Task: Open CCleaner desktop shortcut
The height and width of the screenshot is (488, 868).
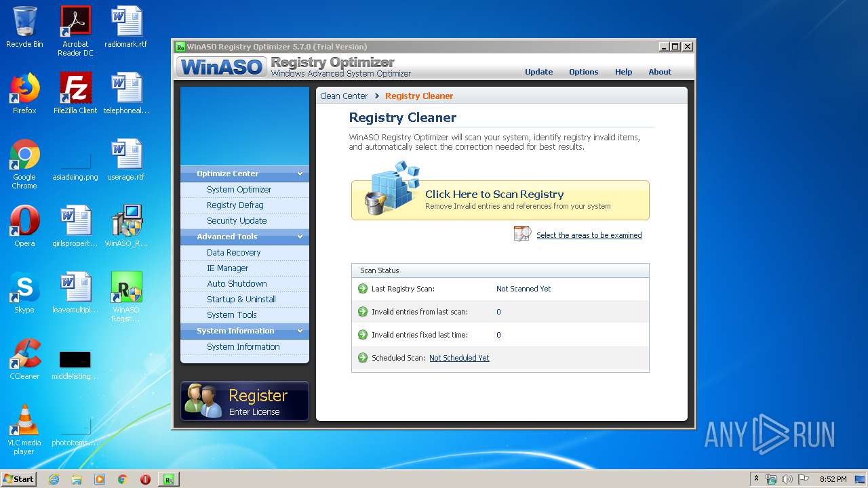Action: pyautogui.click(x=24, y=359)
